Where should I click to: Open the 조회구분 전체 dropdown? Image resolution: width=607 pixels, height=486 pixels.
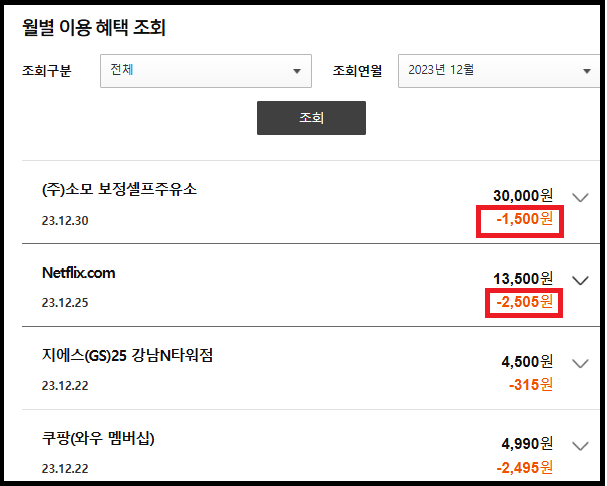pos(207,71)
